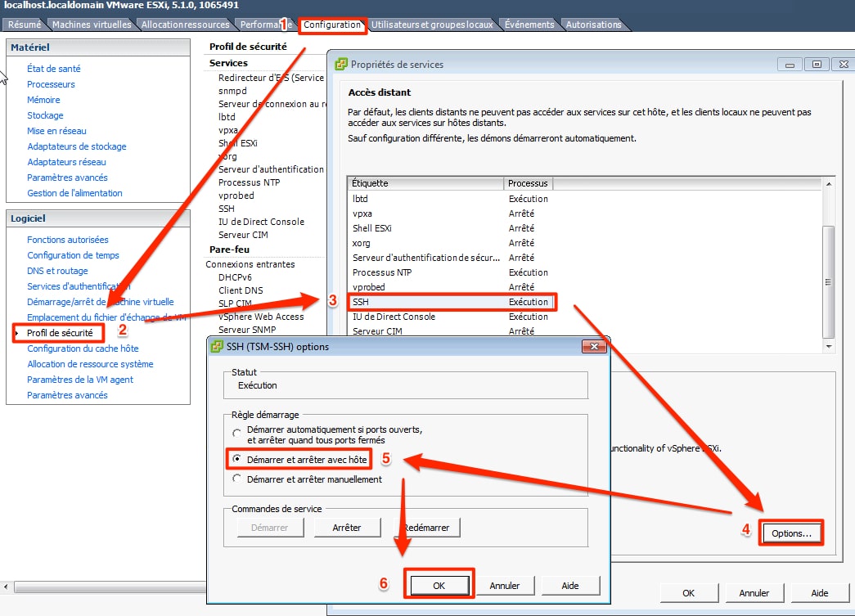Expand the Profil de sécurité arrow marker
The height and width of the screenshot is (616, 855).
click(x=17, y=333)
